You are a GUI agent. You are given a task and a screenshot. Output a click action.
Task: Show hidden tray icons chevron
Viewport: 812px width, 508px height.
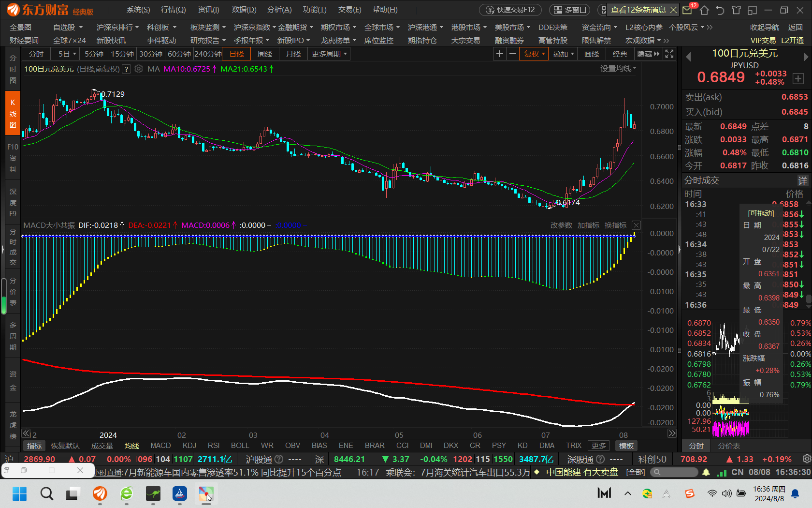coord(627,493)
